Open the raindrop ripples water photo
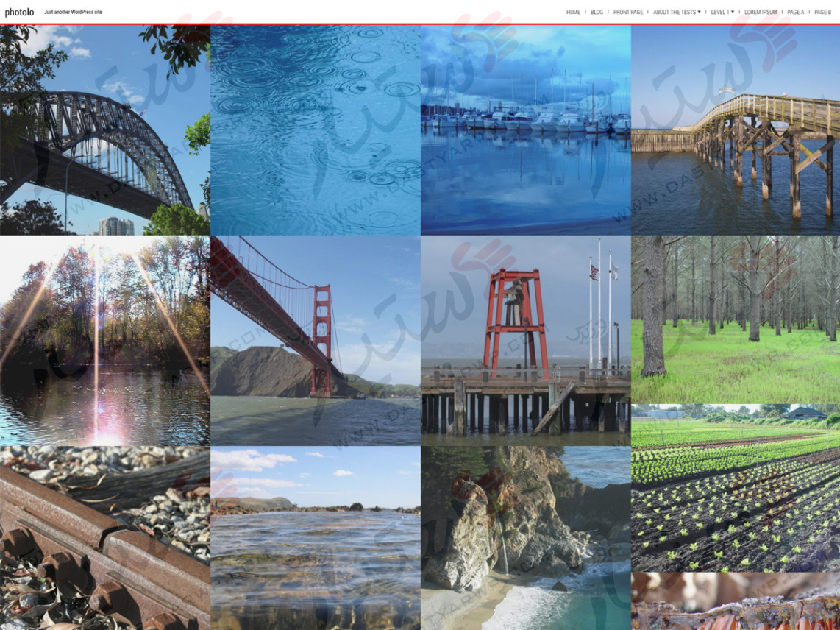The image size is (840, 630). tap(315, 130)
